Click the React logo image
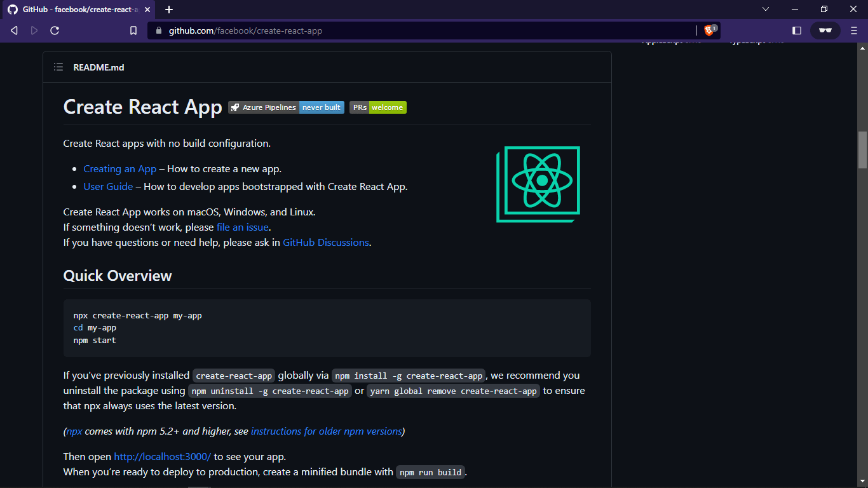 [538, 184]
